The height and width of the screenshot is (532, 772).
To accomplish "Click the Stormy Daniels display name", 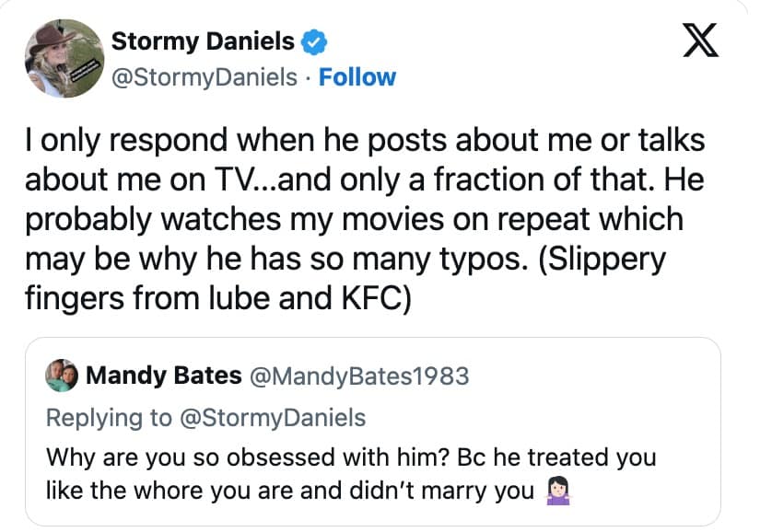I will click(202, 41).
